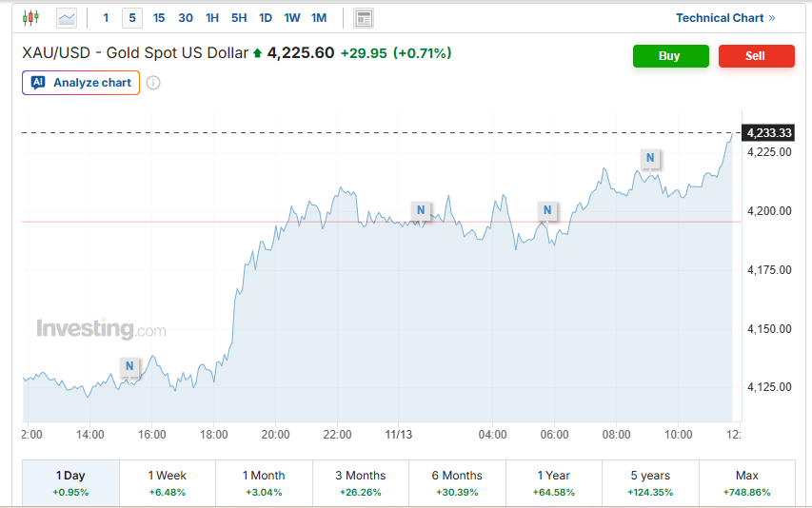Viewport: 812px width, 508px height.
Task: Choose the 1D interval option
Action: (265, 18)
